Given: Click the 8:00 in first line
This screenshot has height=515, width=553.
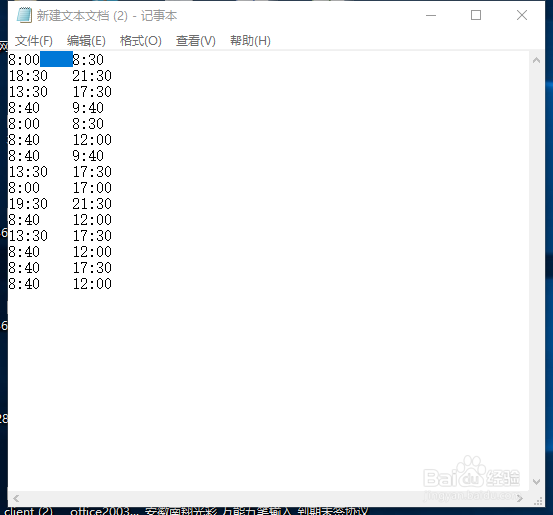Looking at the screenshot, I should [24, 60].
